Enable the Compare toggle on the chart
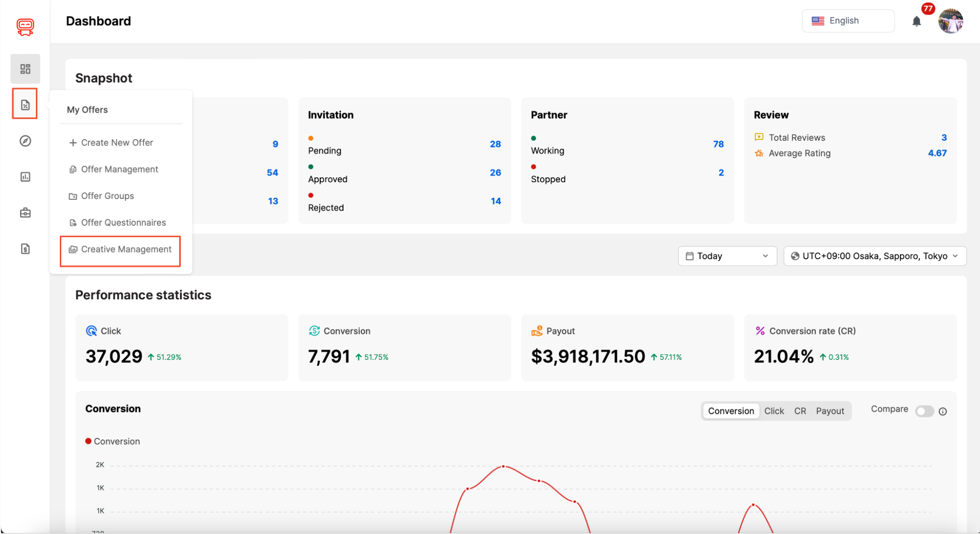The width and height of the screenshot is (980, 534). tap(925, 411)
